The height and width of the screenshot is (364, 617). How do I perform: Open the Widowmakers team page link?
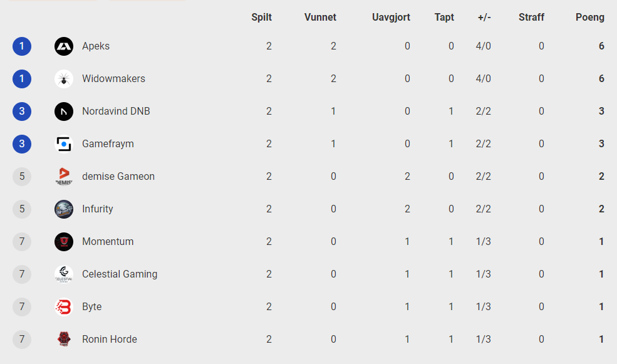[x=113, y=79]
